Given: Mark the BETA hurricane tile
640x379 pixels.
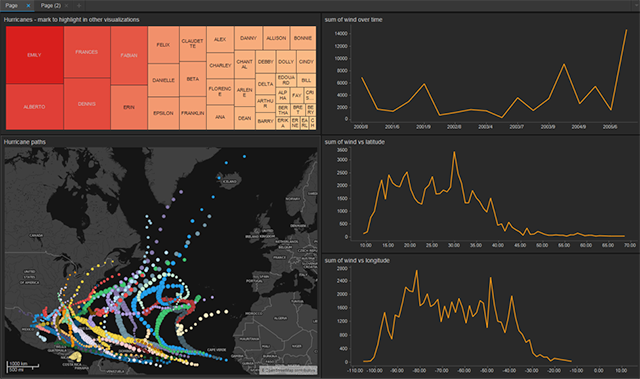Looking at the screenshot, I should tap(193, 79).
